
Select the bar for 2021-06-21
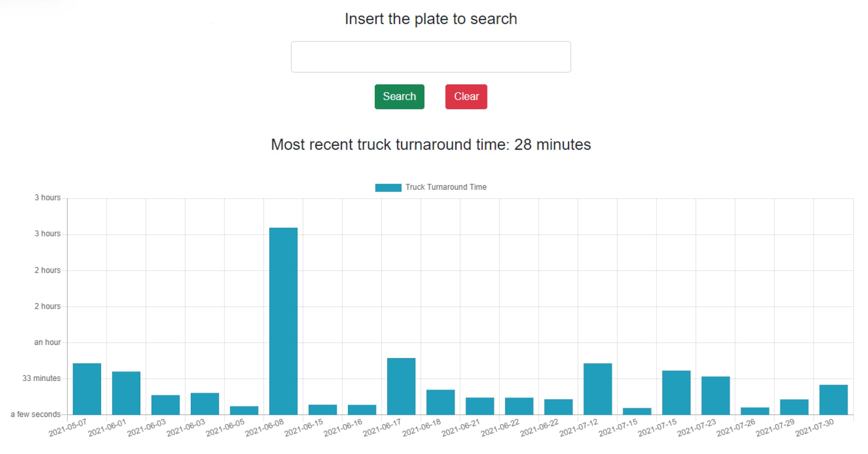click(x=480, y=406)
